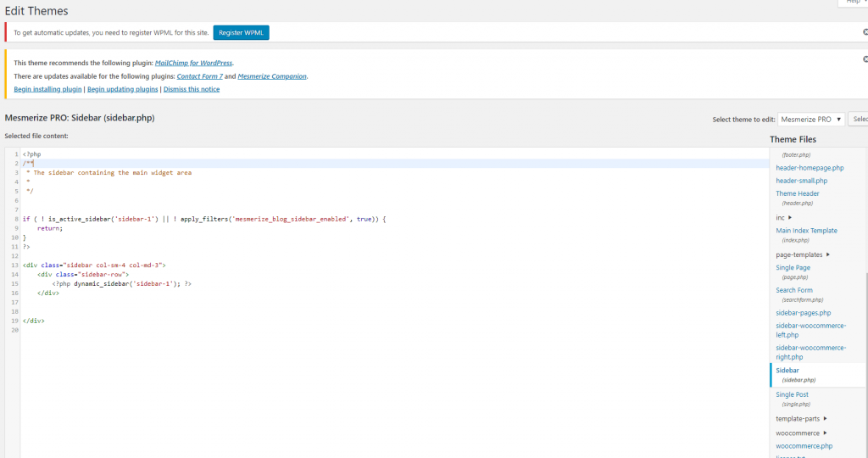The height and width of the screenshot is (458, 868).
Task: Open the Select theme to edit dropdown
Action: coord(811,120)
